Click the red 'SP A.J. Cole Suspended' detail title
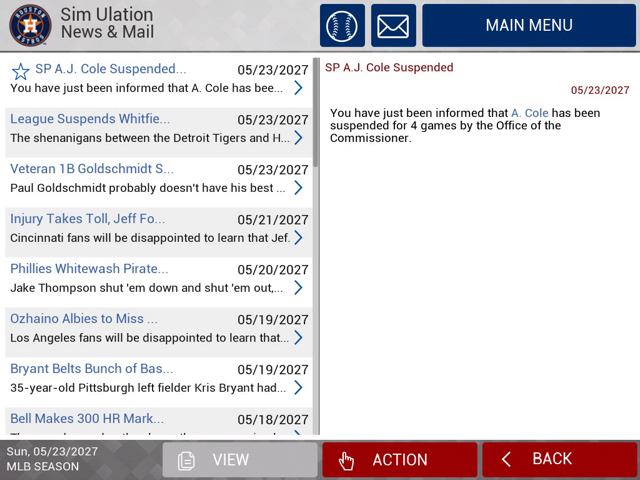Image resolution: width=640 pixels, height=480 pixels. 389,67
